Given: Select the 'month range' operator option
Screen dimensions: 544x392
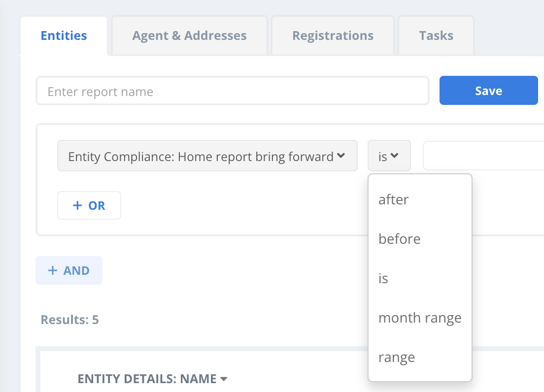Looking at the screenshot, I should click(420, 318).
